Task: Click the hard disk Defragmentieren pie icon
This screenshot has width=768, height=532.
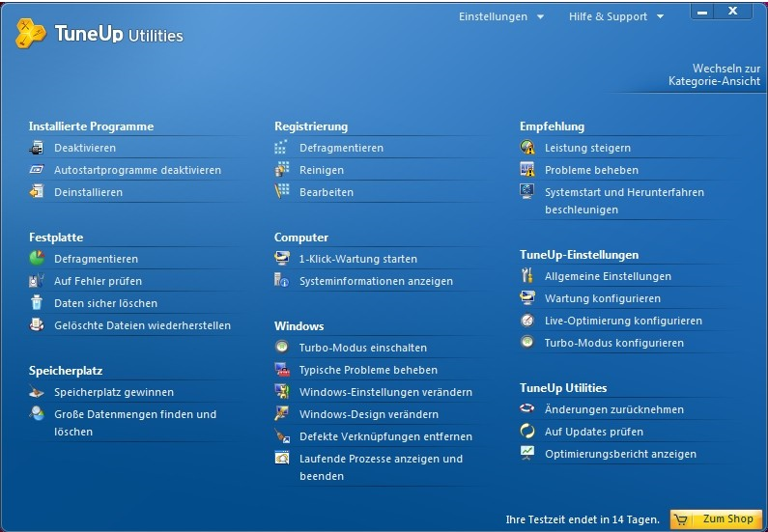Action: [37, 259]
